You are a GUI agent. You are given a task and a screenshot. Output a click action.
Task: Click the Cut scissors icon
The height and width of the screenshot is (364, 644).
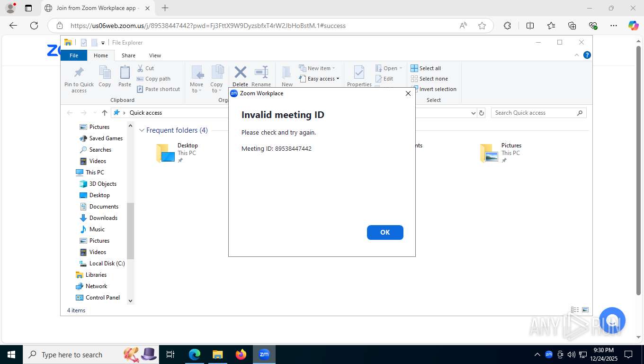[140, 68]
